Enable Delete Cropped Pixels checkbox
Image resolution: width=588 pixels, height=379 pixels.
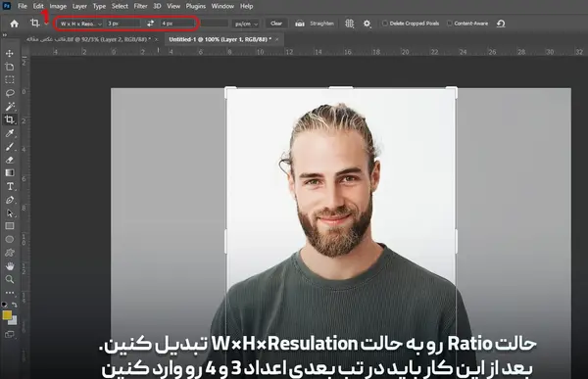pyautogui.click(x=384, y=24)
